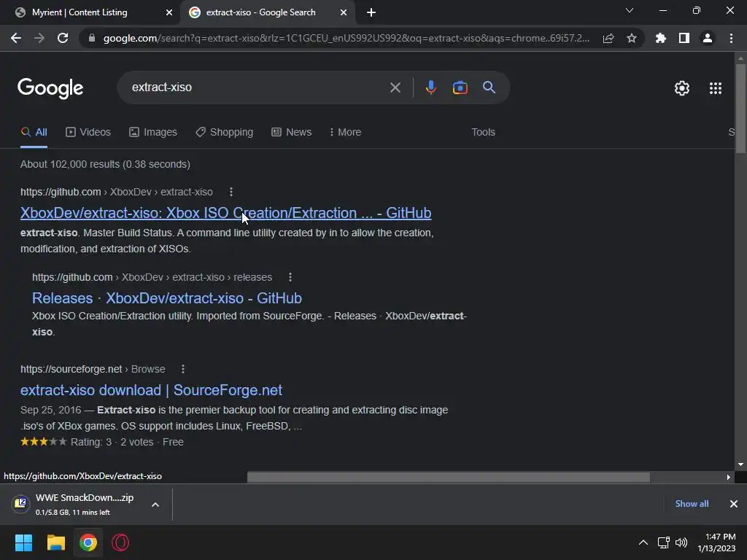Open the search Tools options
The width and height of the screenshot is (747, 560).
click(x=483, y=133)
